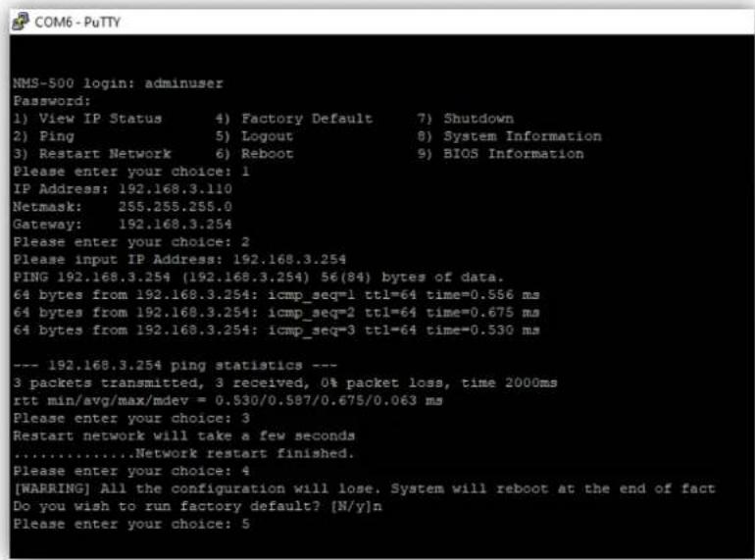Click the '3) Restart Network' menu text
This screenshot has height=560, width=755.
click(x=92, y=154)
